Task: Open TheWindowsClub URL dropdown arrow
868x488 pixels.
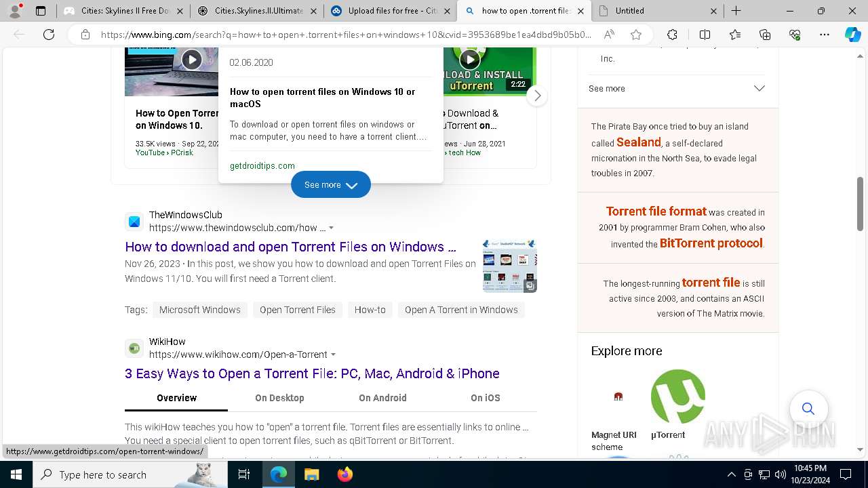Action: [x=331, y=228]
